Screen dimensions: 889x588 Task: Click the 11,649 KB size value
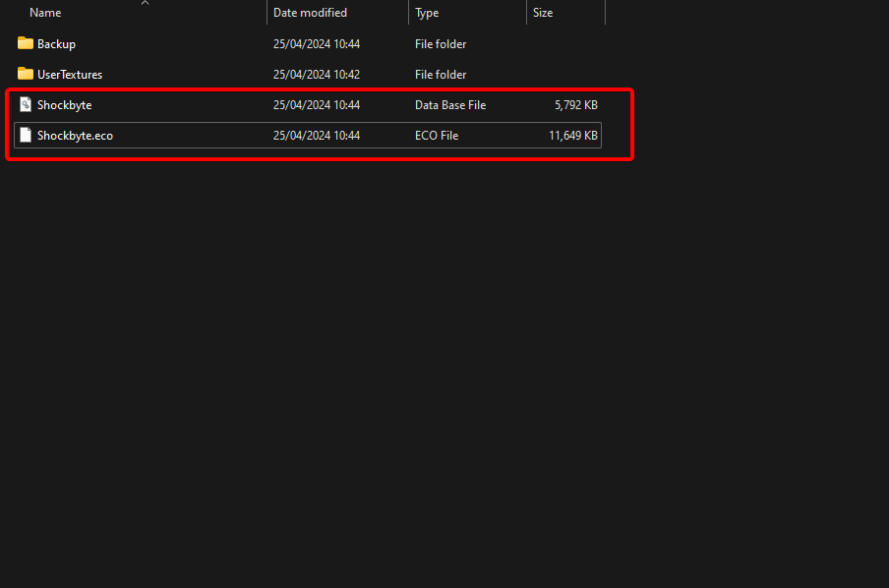[x=573, y=136]
